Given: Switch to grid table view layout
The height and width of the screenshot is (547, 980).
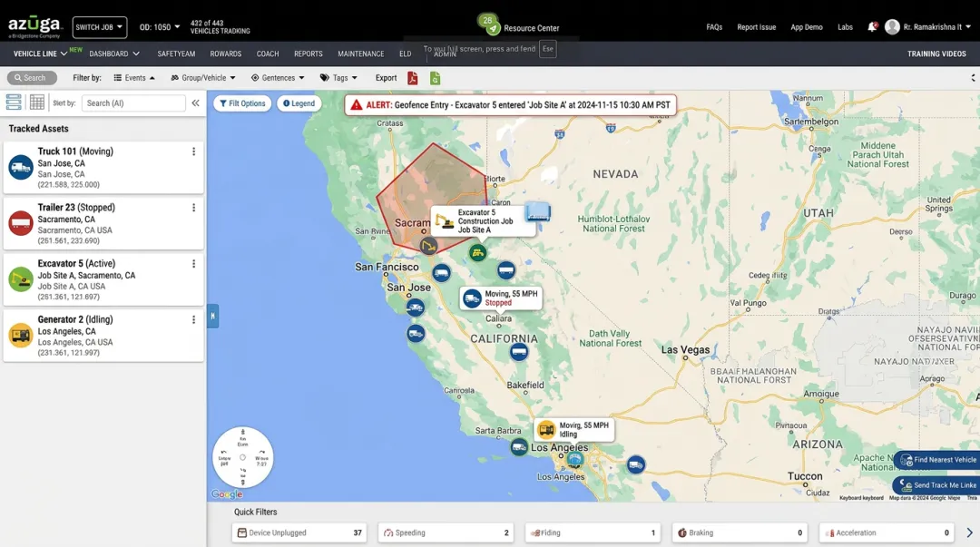Looking at the screenshot, I should pos(37,102).
